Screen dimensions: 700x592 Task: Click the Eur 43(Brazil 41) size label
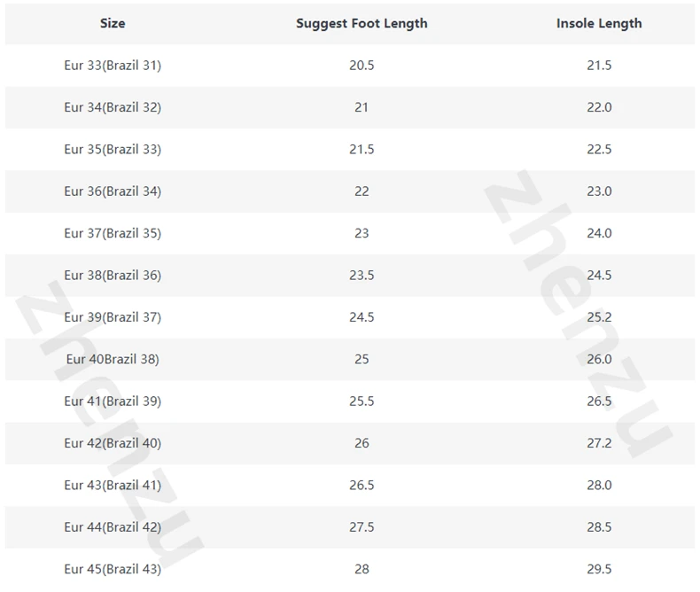113,486
